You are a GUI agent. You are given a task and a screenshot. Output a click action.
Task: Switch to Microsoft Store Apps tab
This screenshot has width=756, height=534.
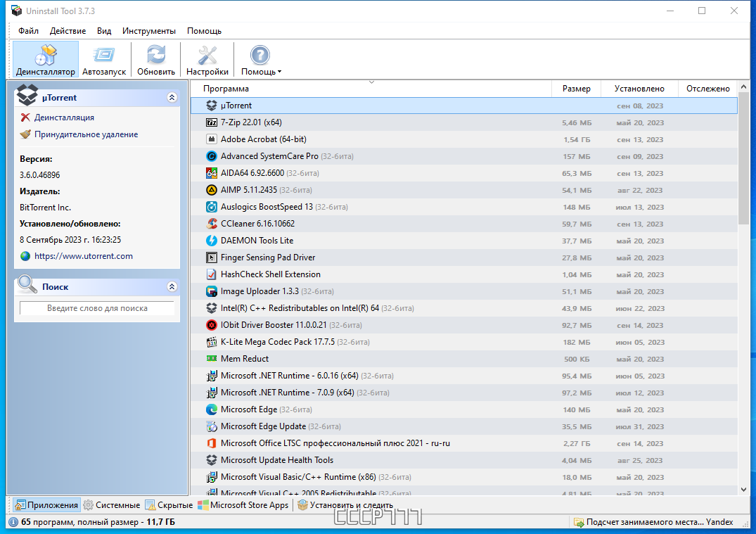[x=243, y=505]
